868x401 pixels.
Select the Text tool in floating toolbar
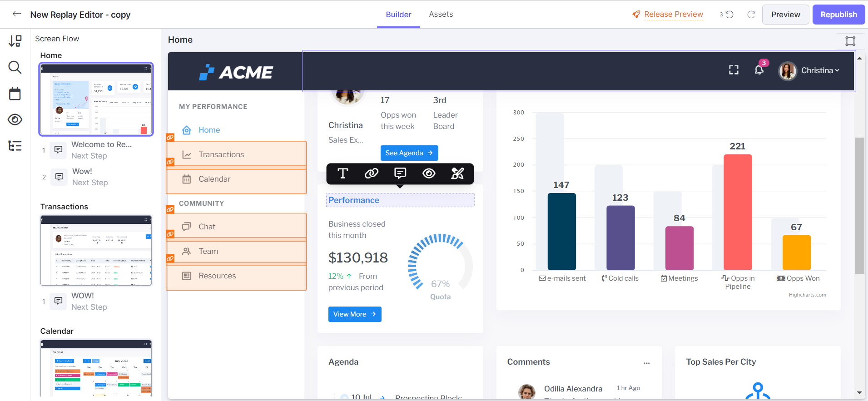(x=343, y=173)
